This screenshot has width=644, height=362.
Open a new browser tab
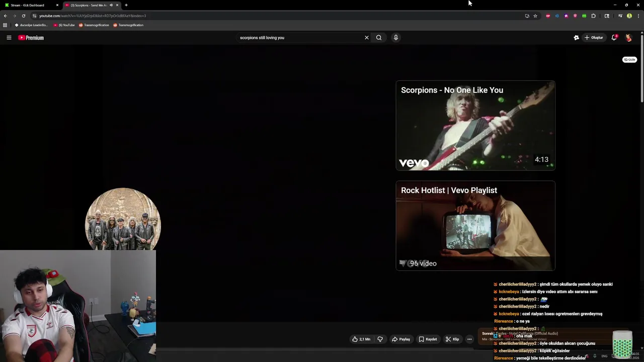click(x=126, y=5)
